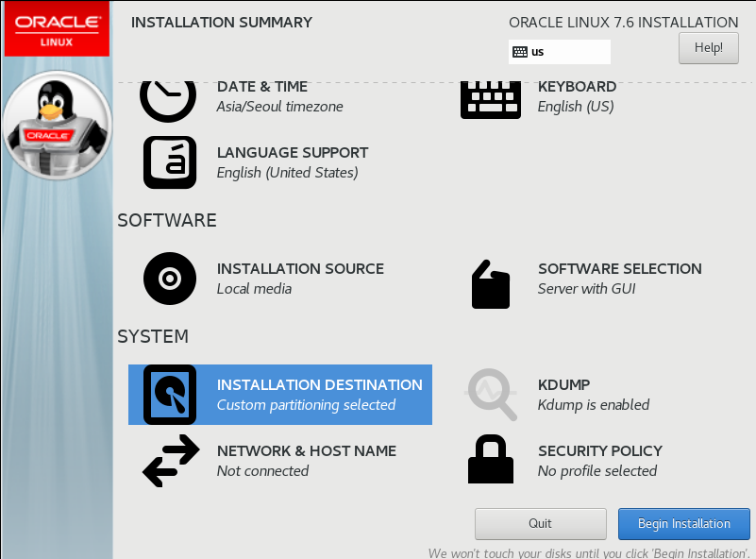Select NETWORK & HOST NAME heading

point(307,451)
